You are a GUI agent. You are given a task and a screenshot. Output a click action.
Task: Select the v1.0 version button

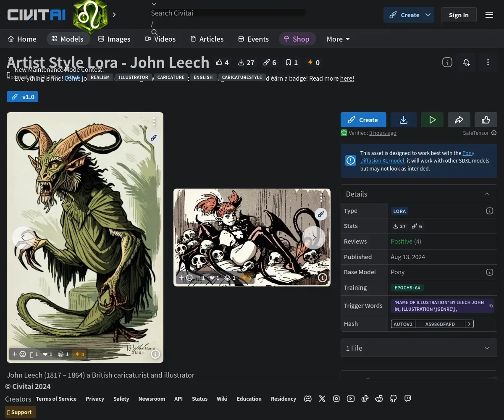tap(23, 97)
